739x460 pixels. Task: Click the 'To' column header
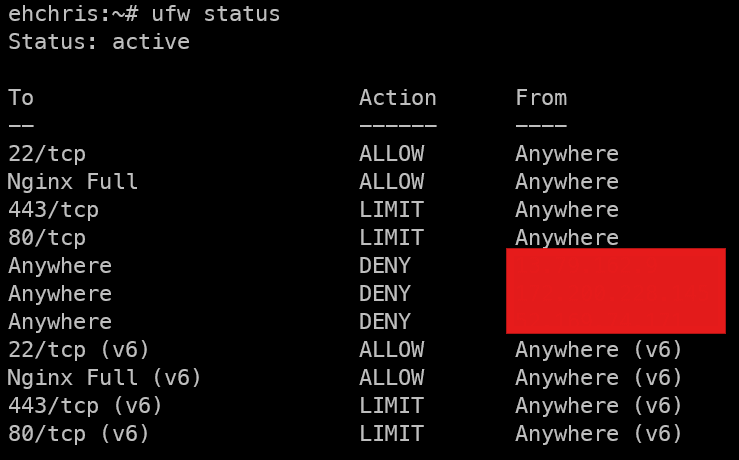tap(21, 98)
